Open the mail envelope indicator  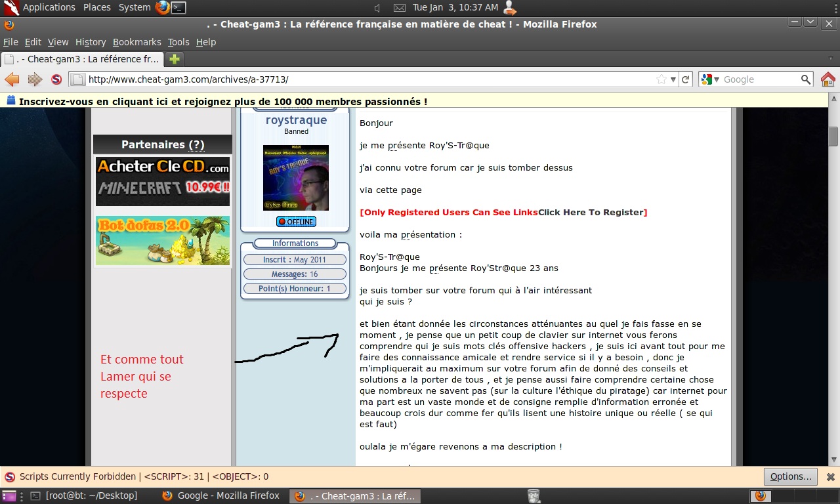pos(399,8)
